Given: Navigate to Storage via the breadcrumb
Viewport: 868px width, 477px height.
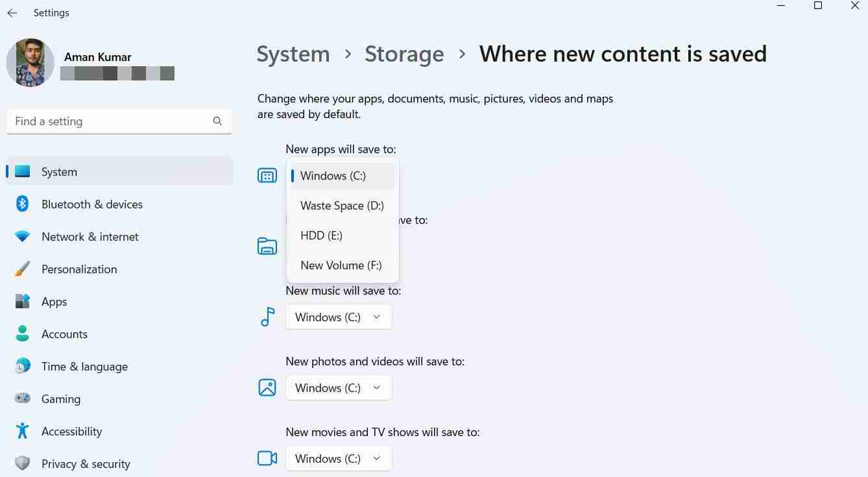Looking at the screenshot, I should (404, 54).
